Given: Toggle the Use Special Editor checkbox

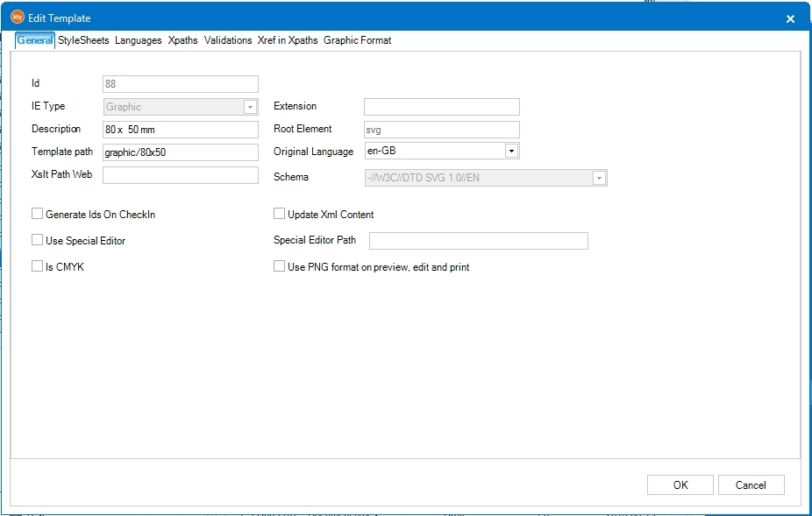Looking at the screenshot, I should [x=38, y=240].
